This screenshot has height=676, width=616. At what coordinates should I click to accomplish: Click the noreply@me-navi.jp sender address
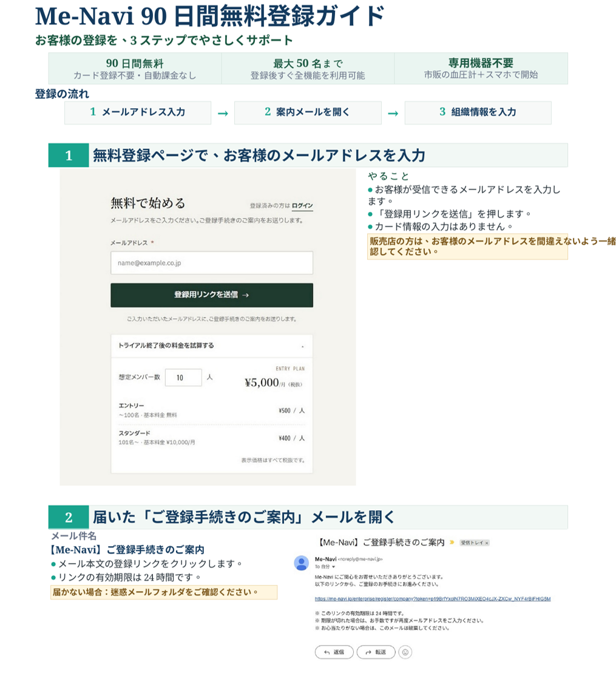tap(360, 559)
